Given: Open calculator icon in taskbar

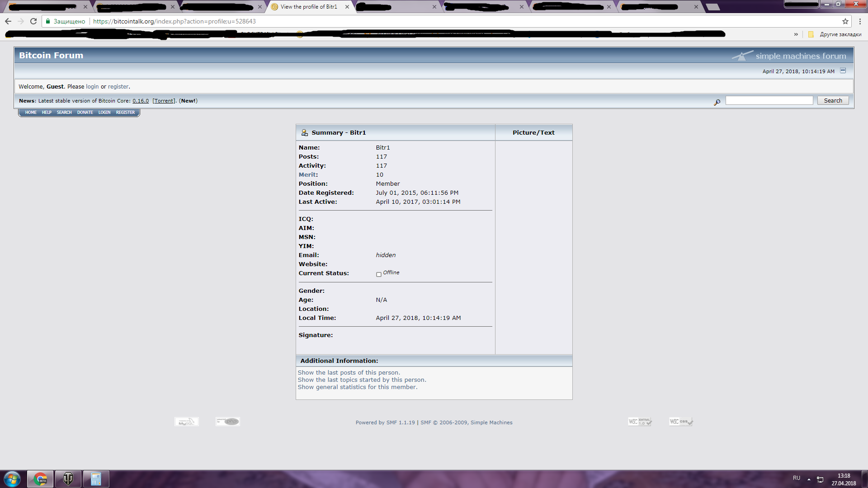Looking at the screenshot, I should 96,479.
